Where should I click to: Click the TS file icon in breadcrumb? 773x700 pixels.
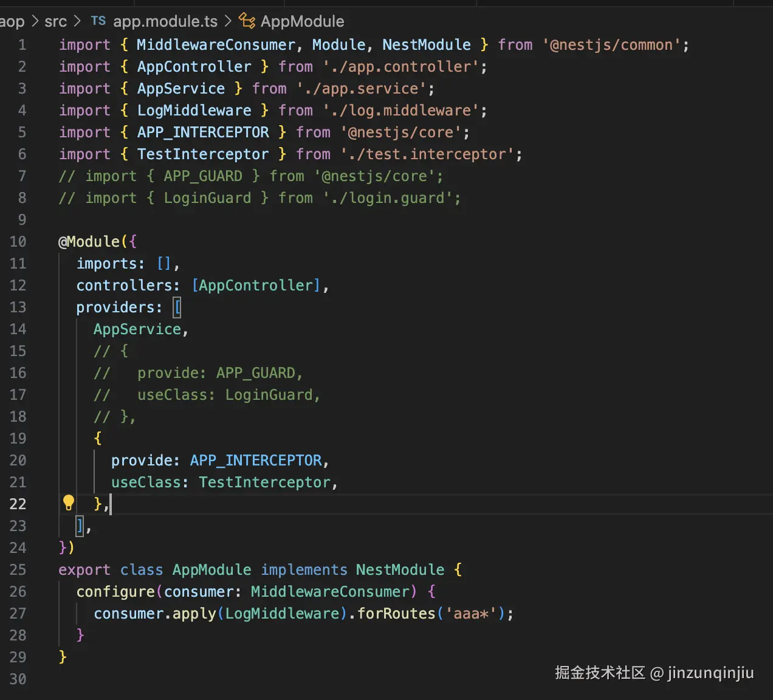click(x=98, y=21)
